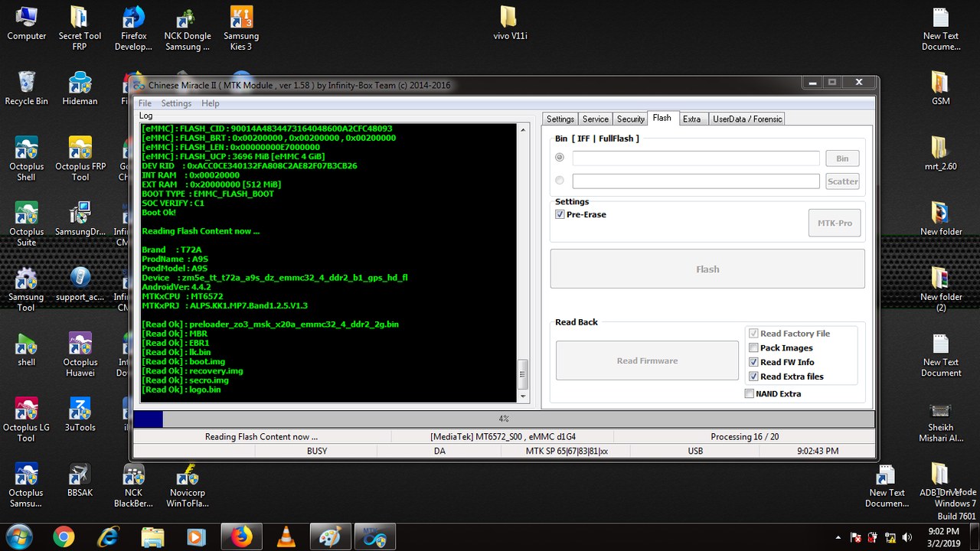This screenshot has width=980, height=551.
Task: Open the Settings menu
Action: coord(176,103)
